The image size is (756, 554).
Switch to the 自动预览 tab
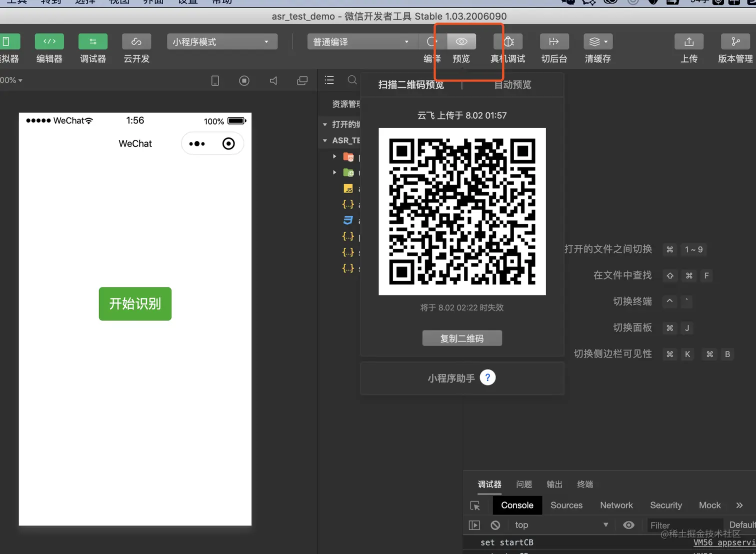click(x=512, y=84)
